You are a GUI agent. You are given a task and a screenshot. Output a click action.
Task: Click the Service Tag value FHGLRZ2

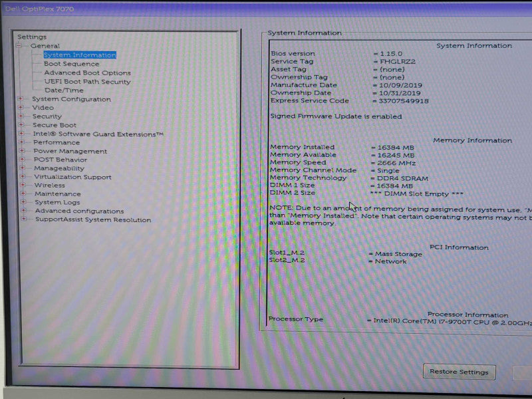click(x=398, y=62)
